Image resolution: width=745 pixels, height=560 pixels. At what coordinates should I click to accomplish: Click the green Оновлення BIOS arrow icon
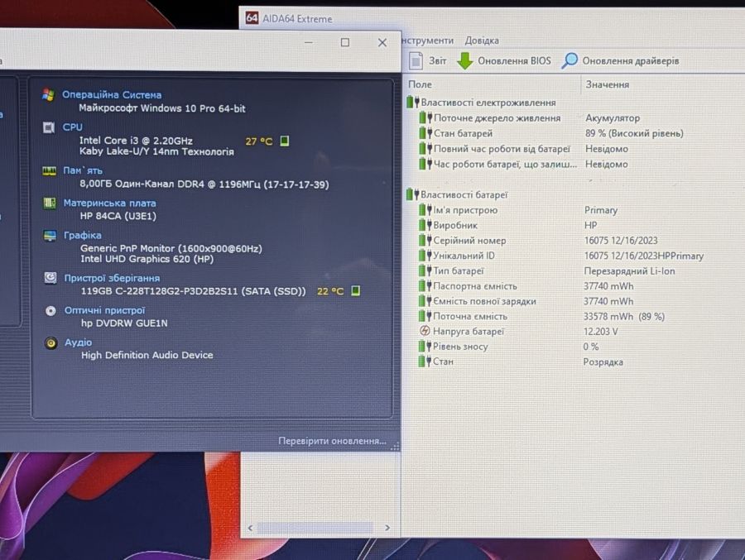pos(464,60)
